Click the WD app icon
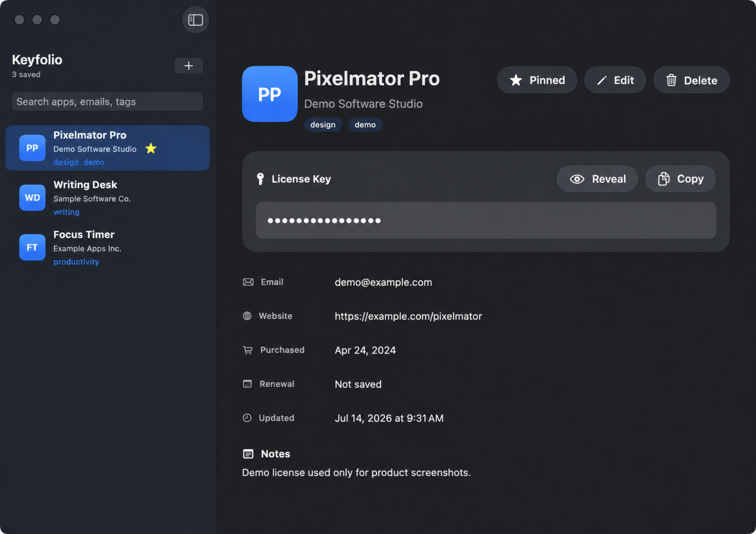The height and width of the screenshot is (534, 756). 32,198
